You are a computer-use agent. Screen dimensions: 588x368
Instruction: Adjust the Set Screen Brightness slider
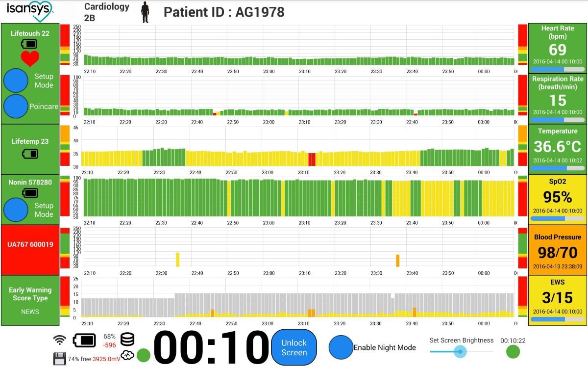[460, 351]
